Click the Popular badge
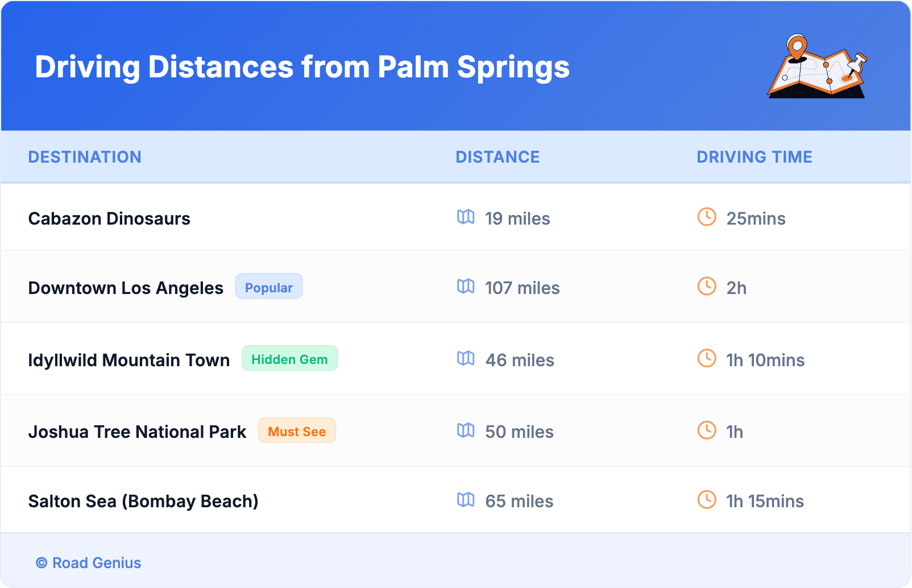Viewport: 912px width, 588px height. [269, 287]
